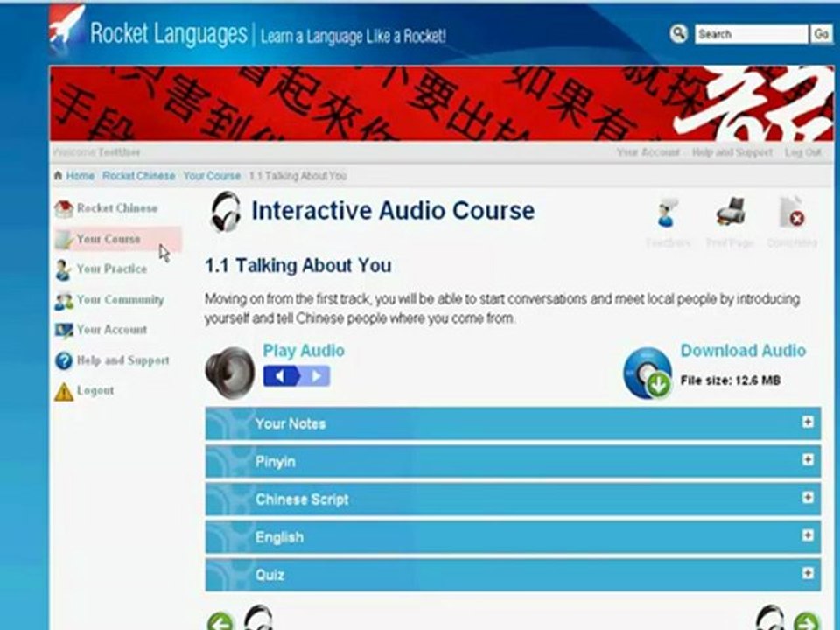Click the Chinese Script panel title

click(x=302, y=500)
